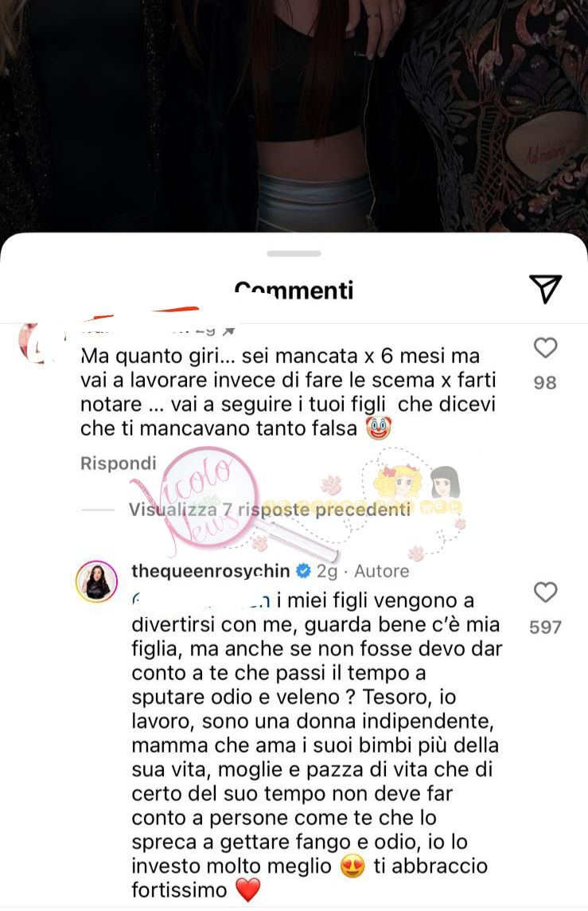Tap the clown emoji in the first comment
The height and width of the screenshot is (911, 588).
(378, 428)
